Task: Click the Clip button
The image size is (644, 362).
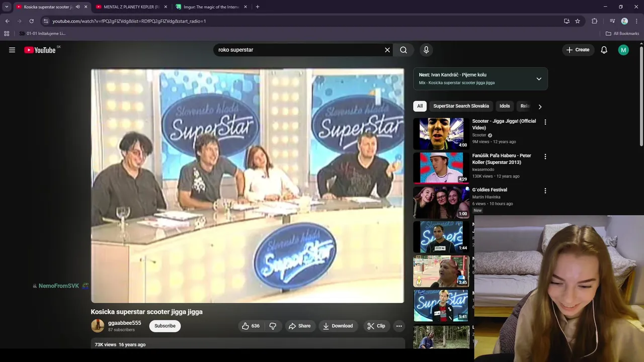Action: pyautogui.click(x=376, y=326)
